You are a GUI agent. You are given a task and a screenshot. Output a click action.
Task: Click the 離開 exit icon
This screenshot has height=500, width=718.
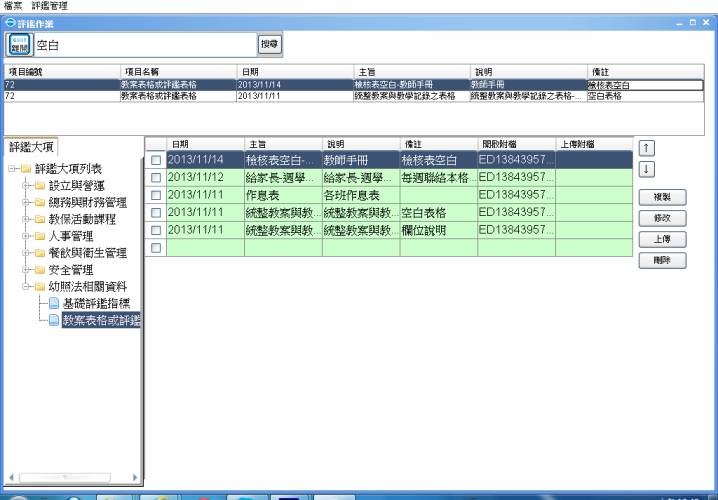20,43
